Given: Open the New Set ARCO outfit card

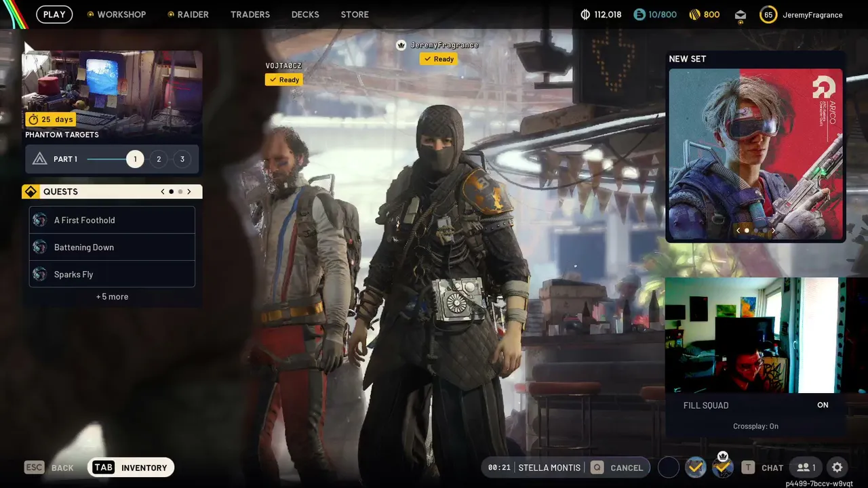Looking at the screenshot, I should [x=756, y=154].
